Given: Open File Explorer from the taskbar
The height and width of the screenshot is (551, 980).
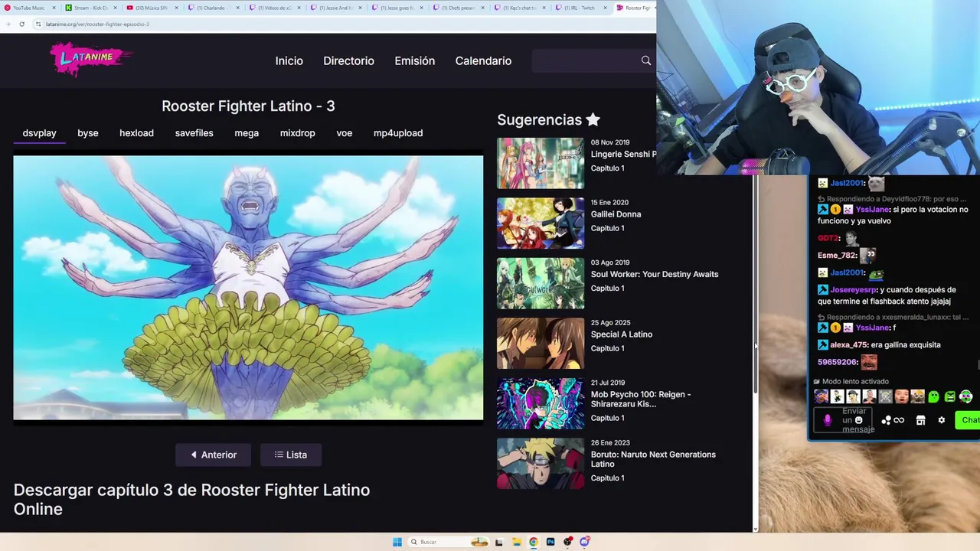Looking at the screenshot, I should click(516, 542).
